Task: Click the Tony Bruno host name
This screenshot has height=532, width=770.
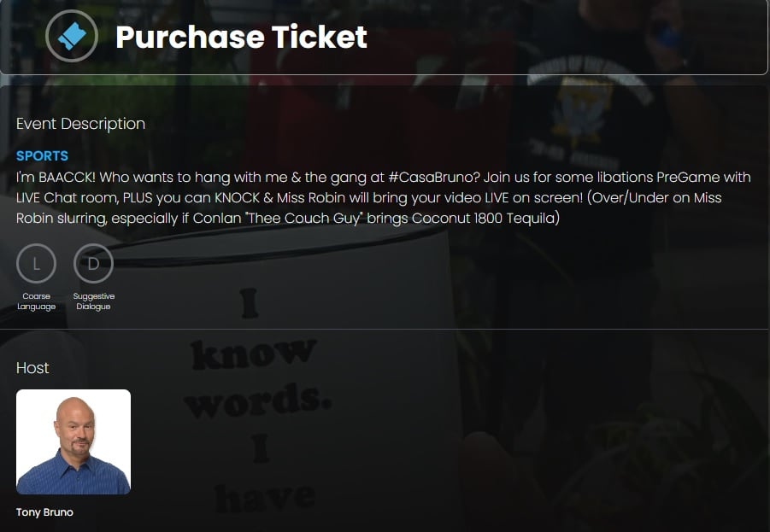Action: pyautogui.click(x=44, y=512)
